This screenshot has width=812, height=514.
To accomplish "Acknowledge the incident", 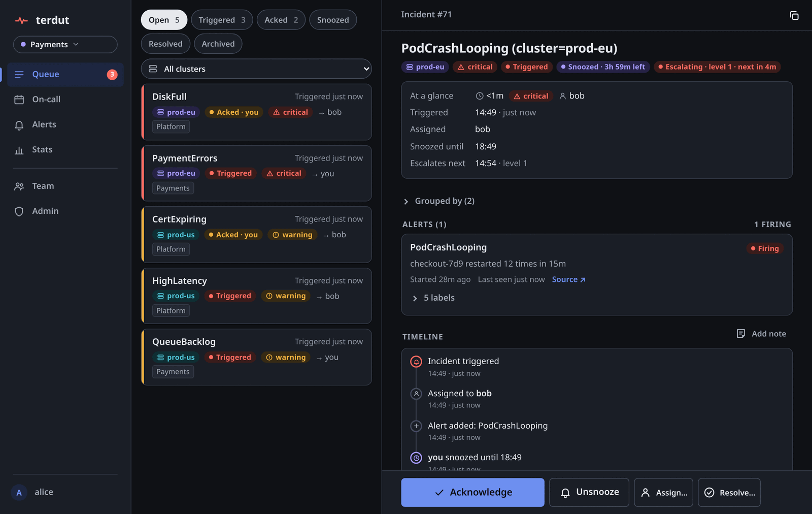I will 473,493.
